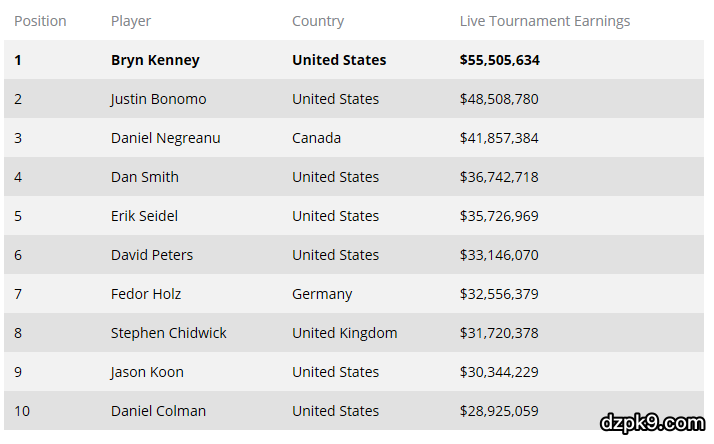Click the Germany country cell
Viewport: 714px width, 444px height.
tap(322, 294)
